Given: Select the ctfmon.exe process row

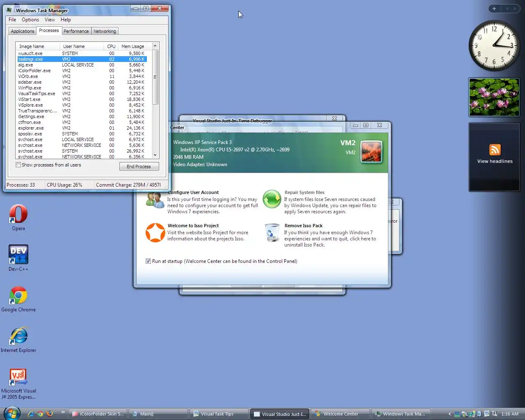Looking at the screenshot, I should click(82, 122).
